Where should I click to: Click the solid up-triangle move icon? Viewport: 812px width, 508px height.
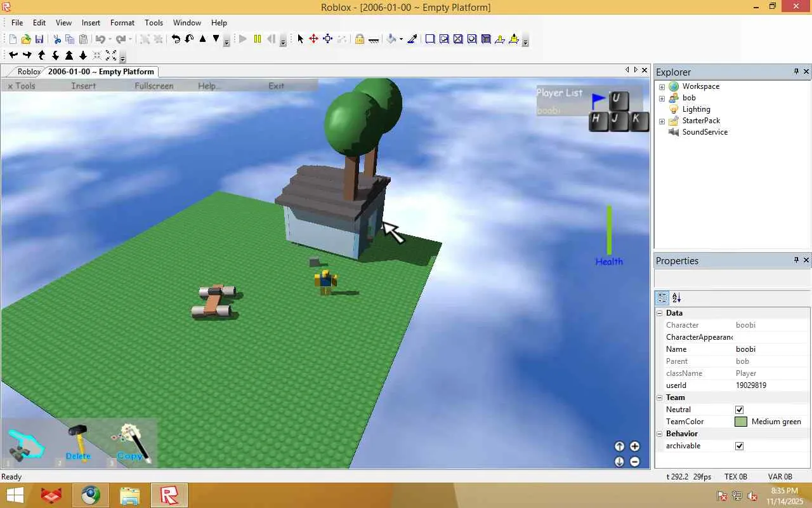point(202,39)
